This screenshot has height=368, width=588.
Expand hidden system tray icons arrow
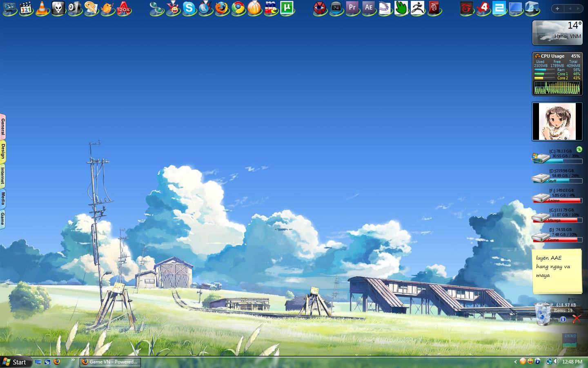pos(515,362)
